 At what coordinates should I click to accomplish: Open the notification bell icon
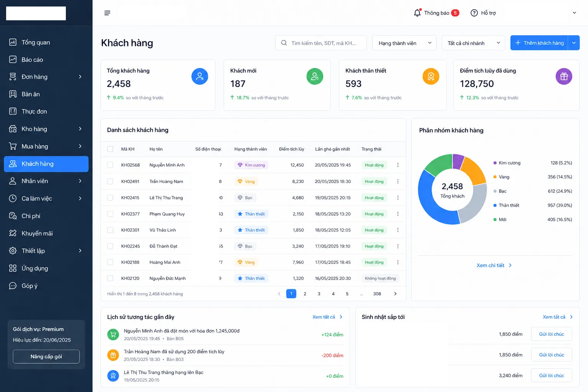[417, 13]
